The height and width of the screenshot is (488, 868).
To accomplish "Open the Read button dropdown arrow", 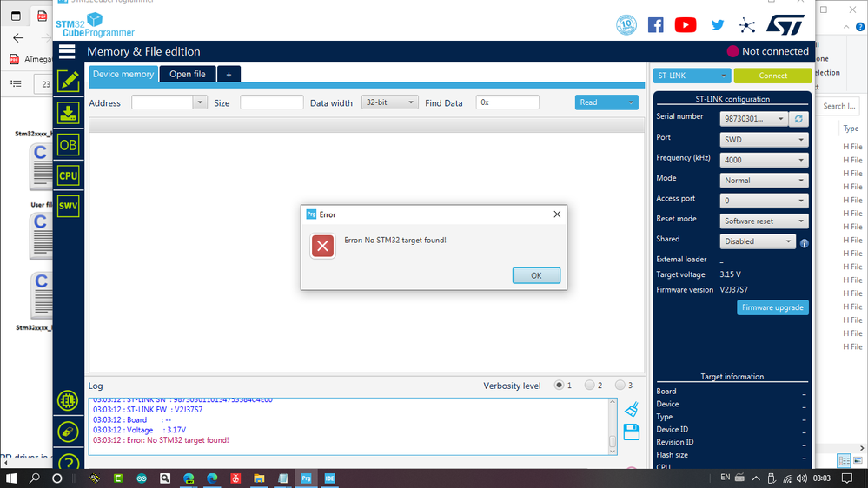I will click(631, 102).
